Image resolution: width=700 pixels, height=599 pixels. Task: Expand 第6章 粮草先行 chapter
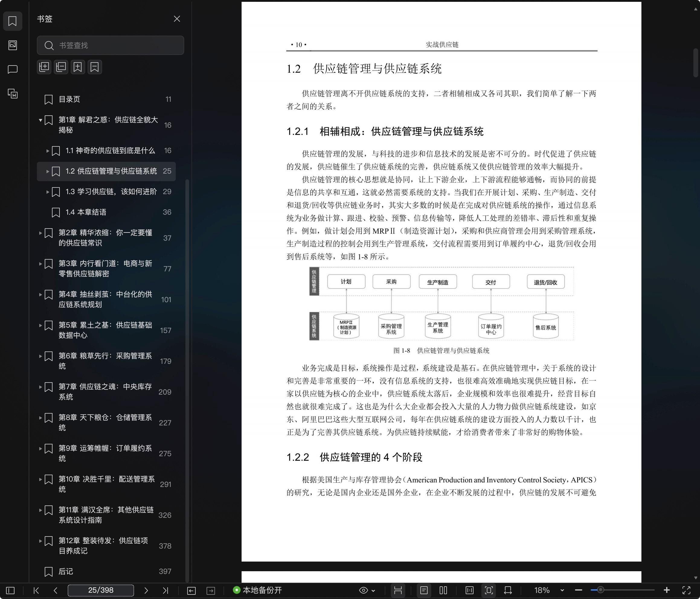[40, 356]
